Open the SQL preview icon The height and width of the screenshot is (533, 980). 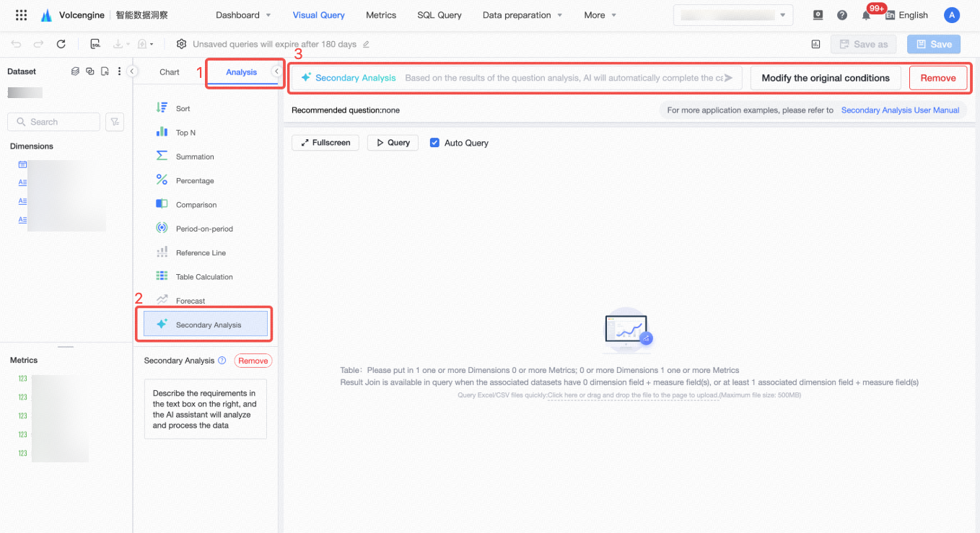pyautogui.click(x=95, y=44)
